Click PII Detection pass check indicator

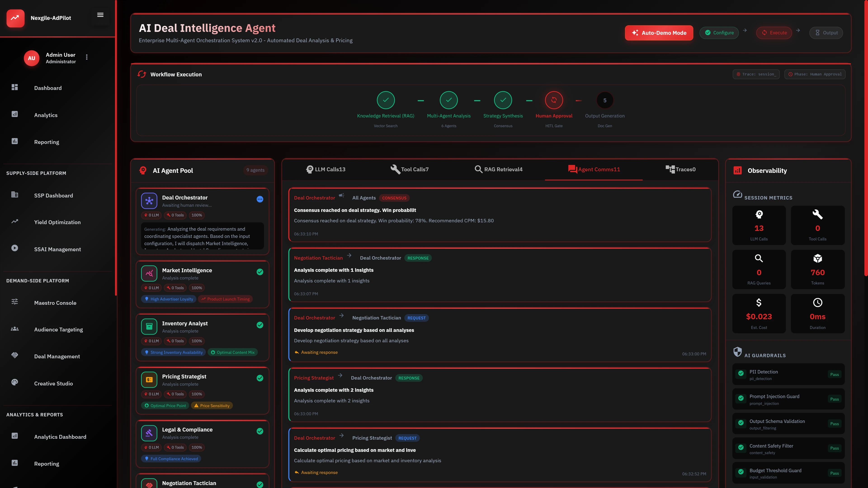tap(741, 373)
